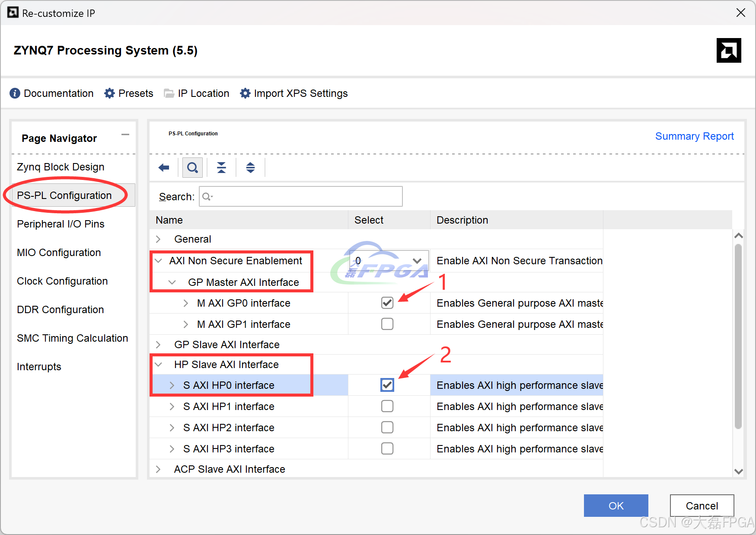This screenshot has width=756, height=535.
Task: Open Peripheral I/O Pins page
Action: pyautogui.click(x=61, y=224)
